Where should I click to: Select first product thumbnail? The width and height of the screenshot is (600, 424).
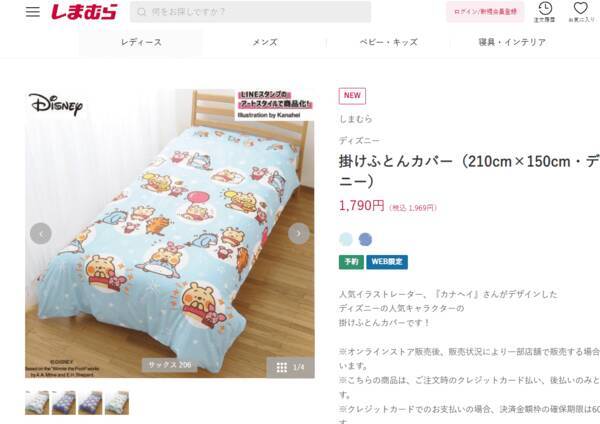point(37,403)
